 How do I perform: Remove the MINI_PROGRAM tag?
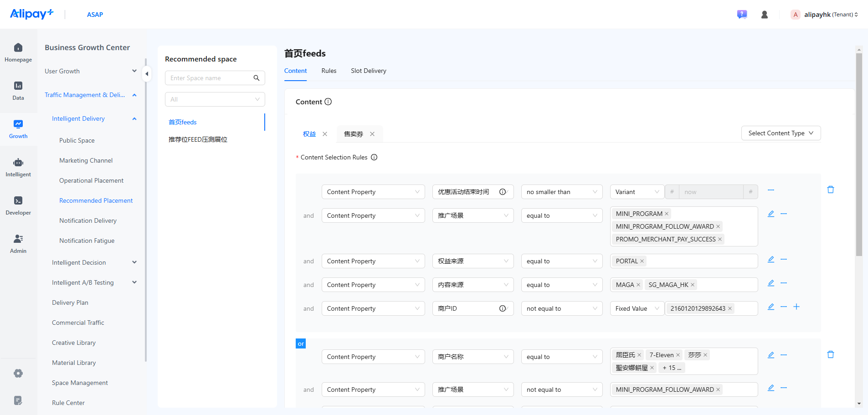667,214
